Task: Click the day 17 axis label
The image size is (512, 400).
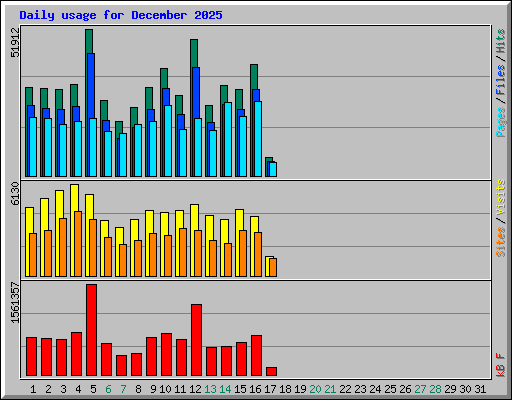Action: [x=270, y=389]
